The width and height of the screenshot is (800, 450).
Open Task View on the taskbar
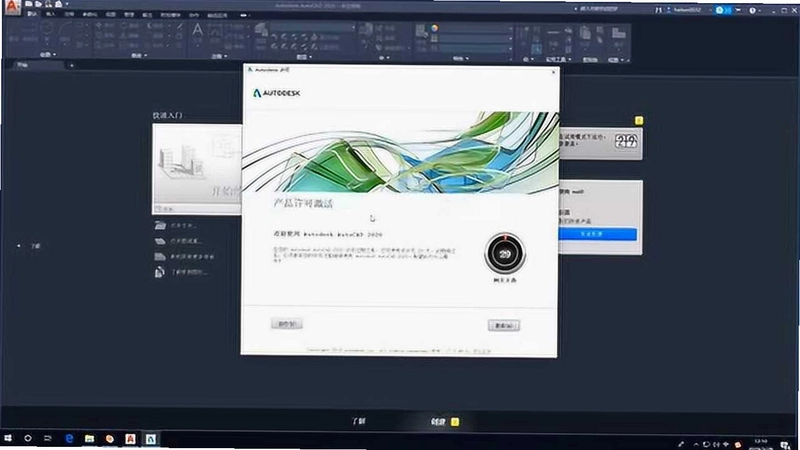point(48,438)
